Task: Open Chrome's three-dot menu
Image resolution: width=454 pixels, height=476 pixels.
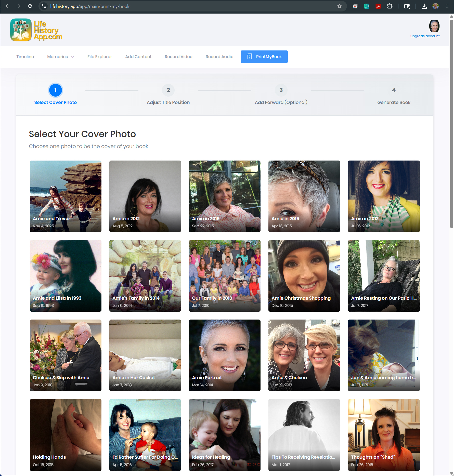Action: click(447, 6)
